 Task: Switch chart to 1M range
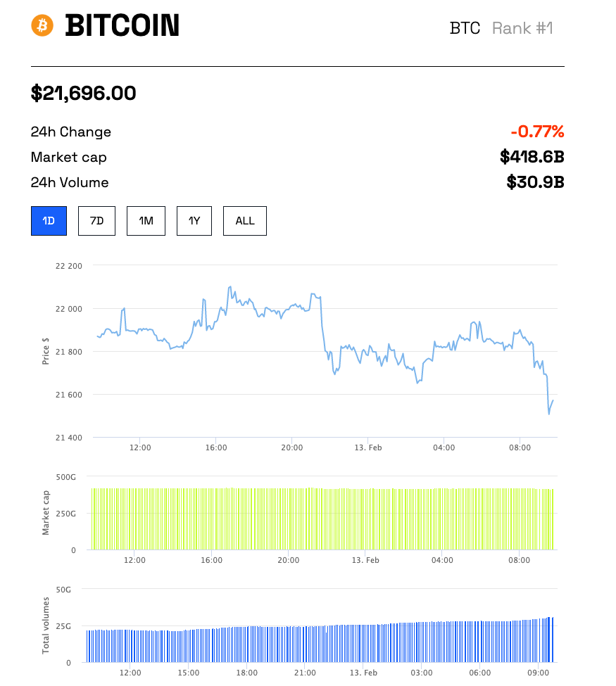point(146,221)
